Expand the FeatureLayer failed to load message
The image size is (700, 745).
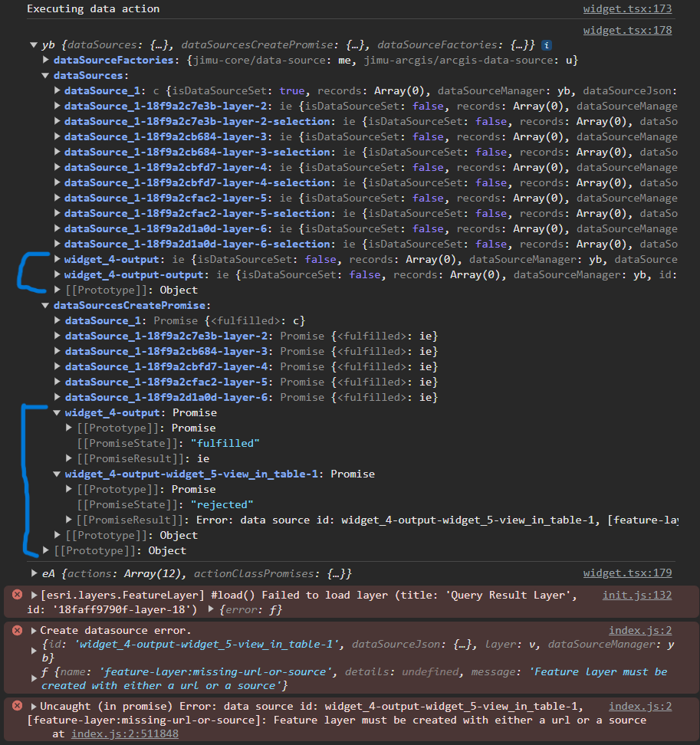[35, 595]
